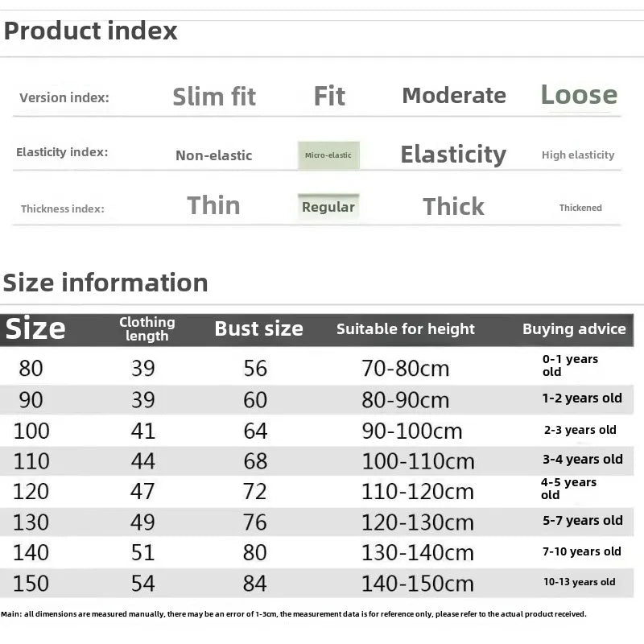Select the Thin thickness option
The image size is (644, 644).
point(214,205)
